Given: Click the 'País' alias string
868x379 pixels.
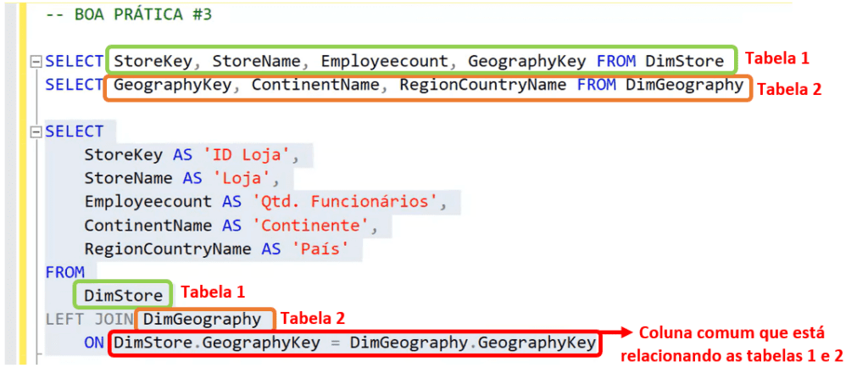Looking at the screenshot, I should pyautogui.click(x=320, y=248).
